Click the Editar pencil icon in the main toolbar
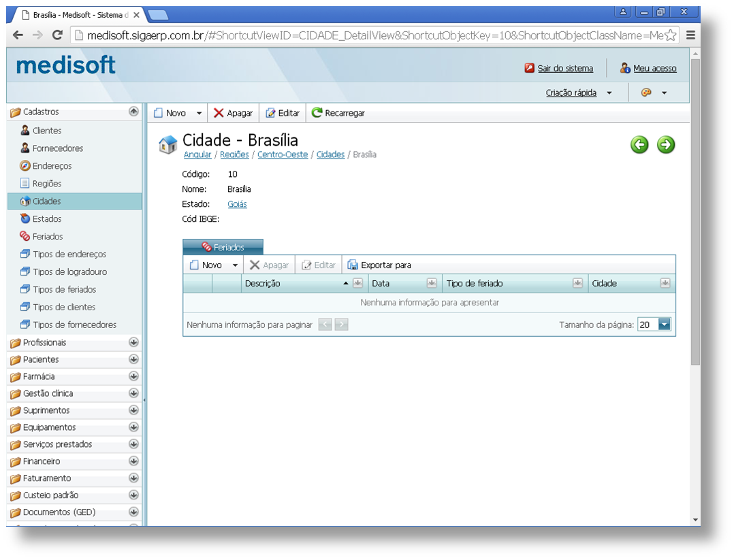Viewport: 734px width, 560px height. (x=270, y=113)
